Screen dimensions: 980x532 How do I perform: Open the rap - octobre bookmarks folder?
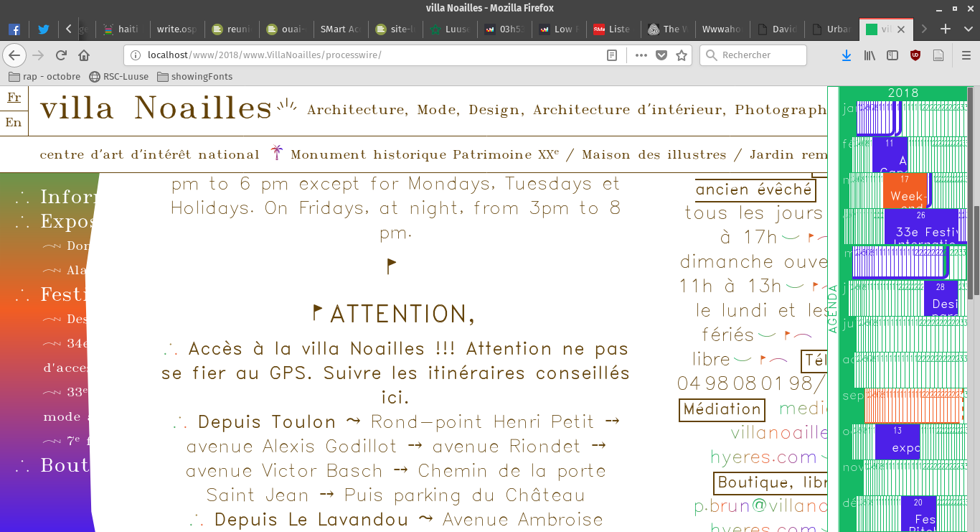click(44, 76)
